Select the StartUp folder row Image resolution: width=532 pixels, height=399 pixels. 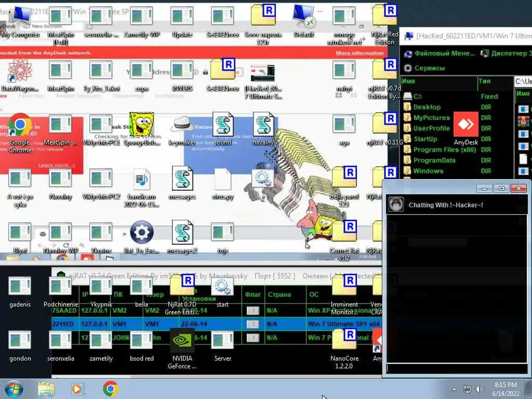(x=456, y=139)
